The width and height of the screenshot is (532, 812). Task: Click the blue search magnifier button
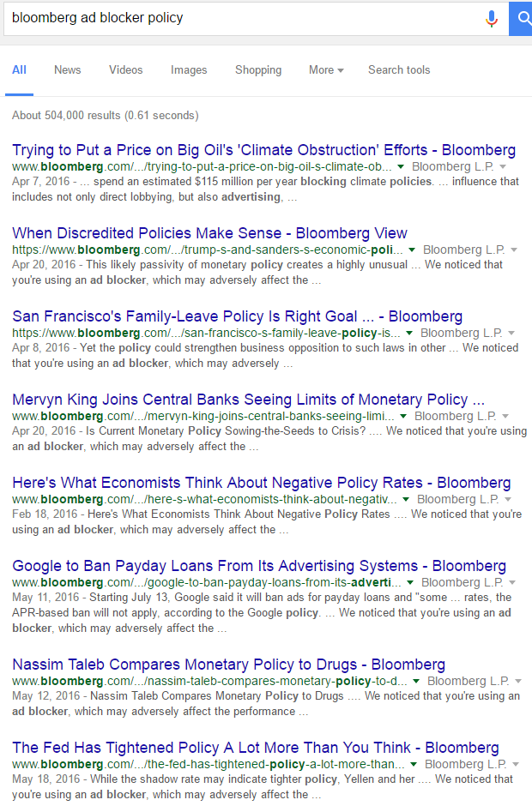[x=521, y=19]
